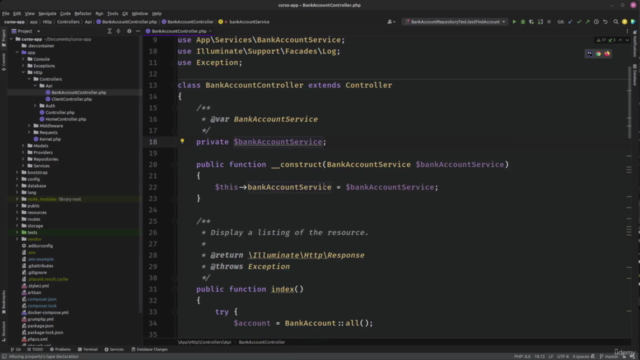Click the yellow lightbulb intention icon on line 18
640x360 pixels.
(182, 141)
